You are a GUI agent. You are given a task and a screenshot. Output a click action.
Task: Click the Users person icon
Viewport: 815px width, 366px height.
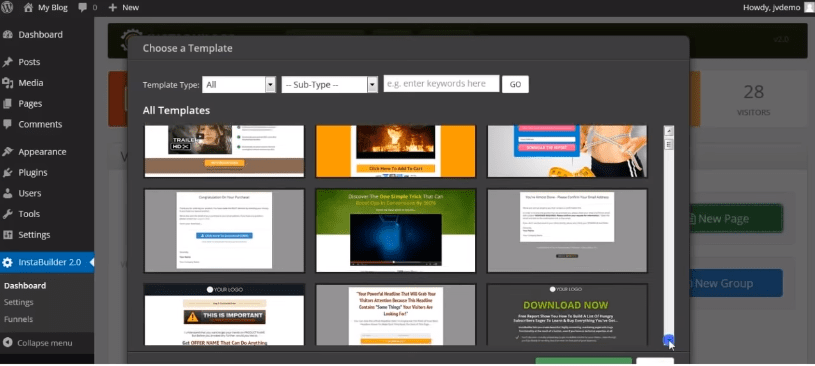click(x=7, y=193)
